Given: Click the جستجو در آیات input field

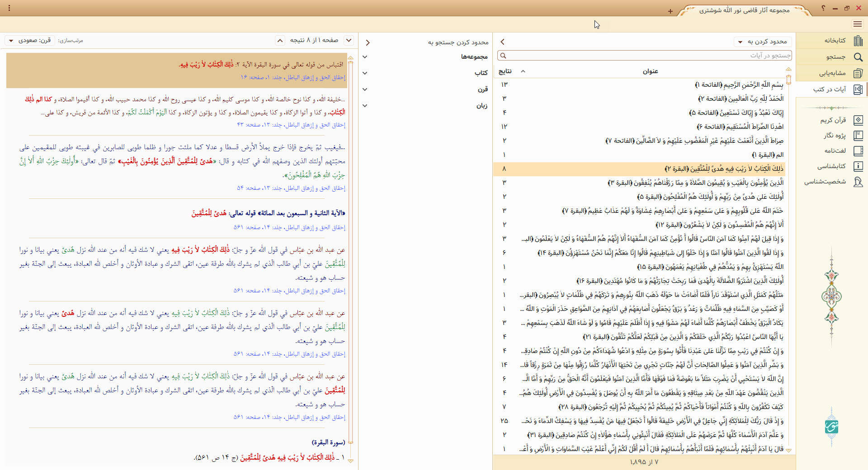Looking at the screenshot, I should [644, 56].
